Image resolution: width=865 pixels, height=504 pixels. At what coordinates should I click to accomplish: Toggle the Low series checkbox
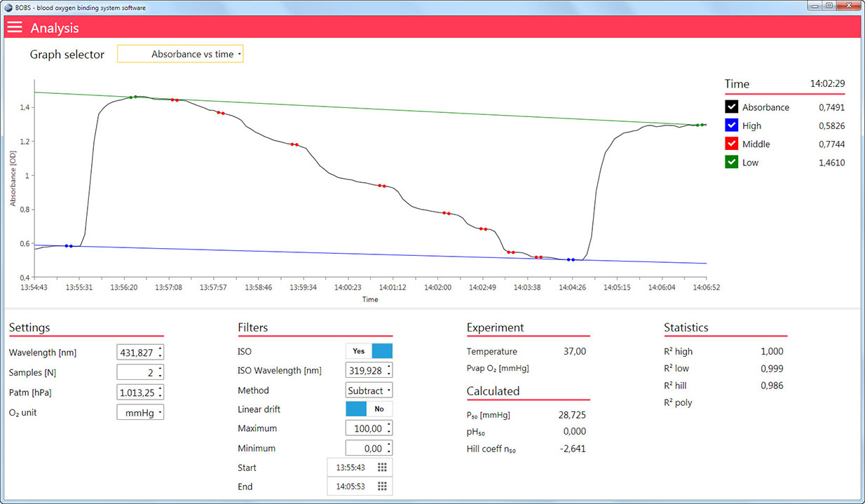tap(732, 162)
